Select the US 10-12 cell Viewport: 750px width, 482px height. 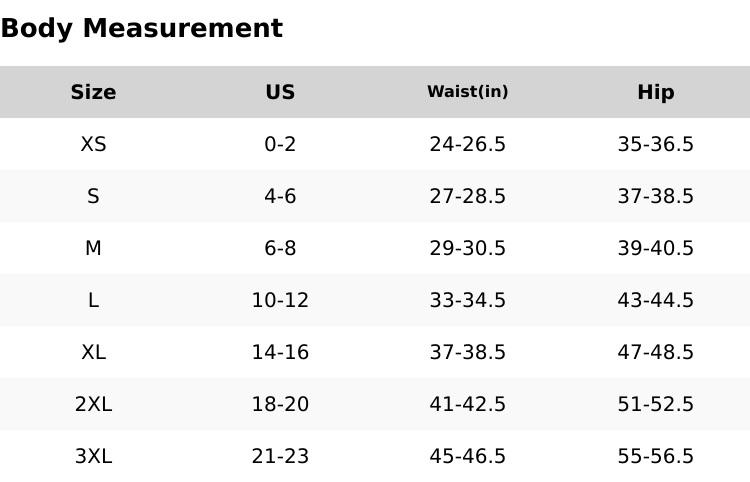coord(280,300)
